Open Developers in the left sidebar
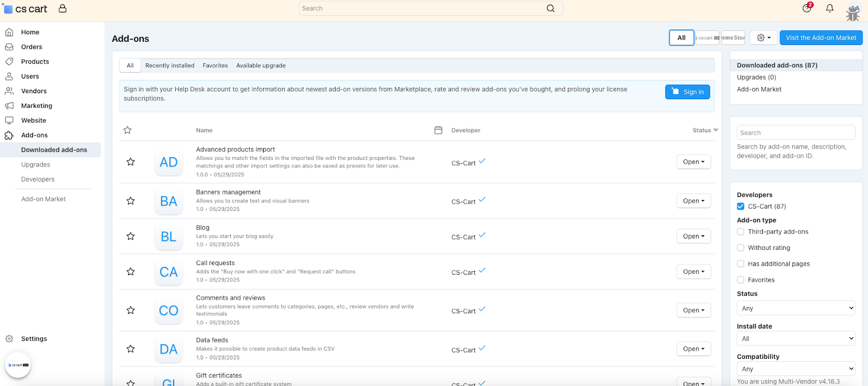868x386 pixels. pyautogui.click(x=38, y=179)
